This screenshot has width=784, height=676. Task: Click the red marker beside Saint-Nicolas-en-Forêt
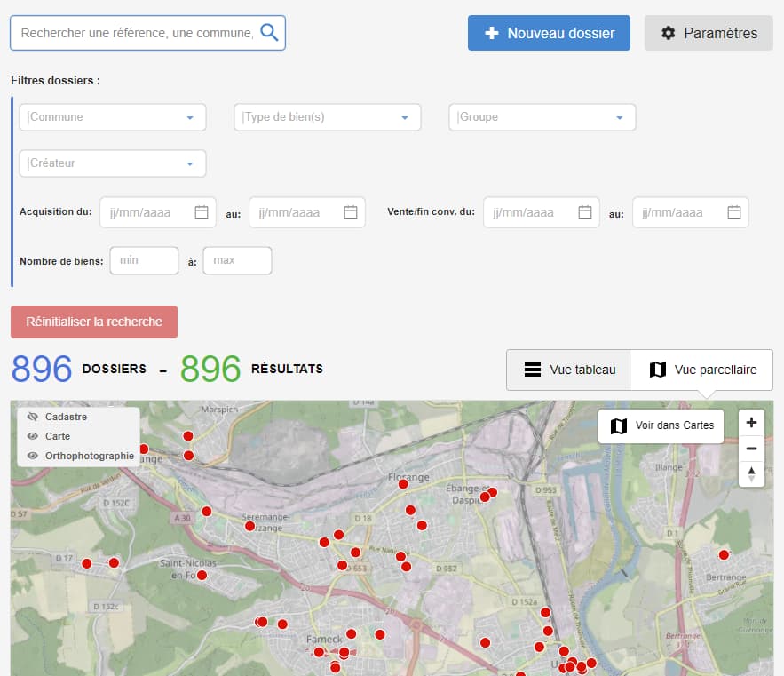pyautogui.click(x=202, y=576)
